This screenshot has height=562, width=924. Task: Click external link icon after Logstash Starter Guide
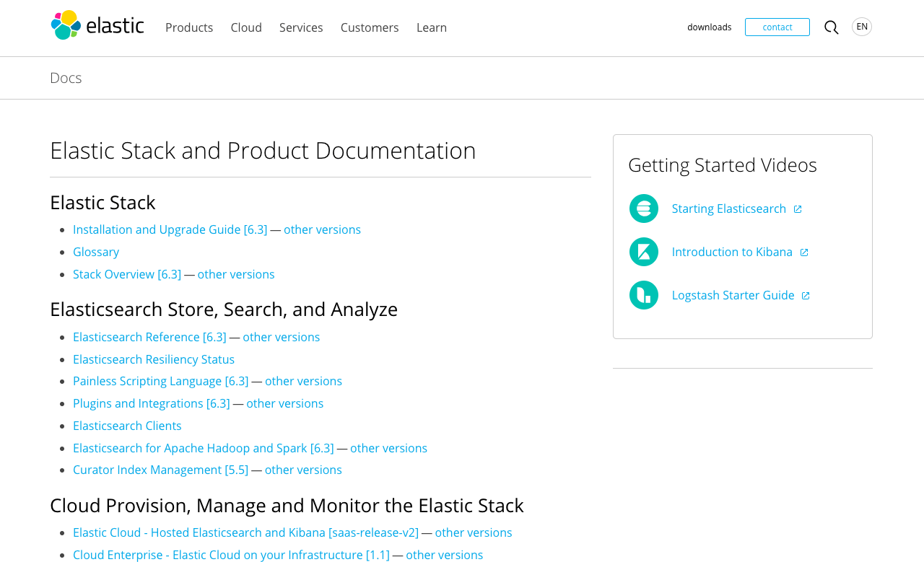pyautogui.click(x=806, y=296)
